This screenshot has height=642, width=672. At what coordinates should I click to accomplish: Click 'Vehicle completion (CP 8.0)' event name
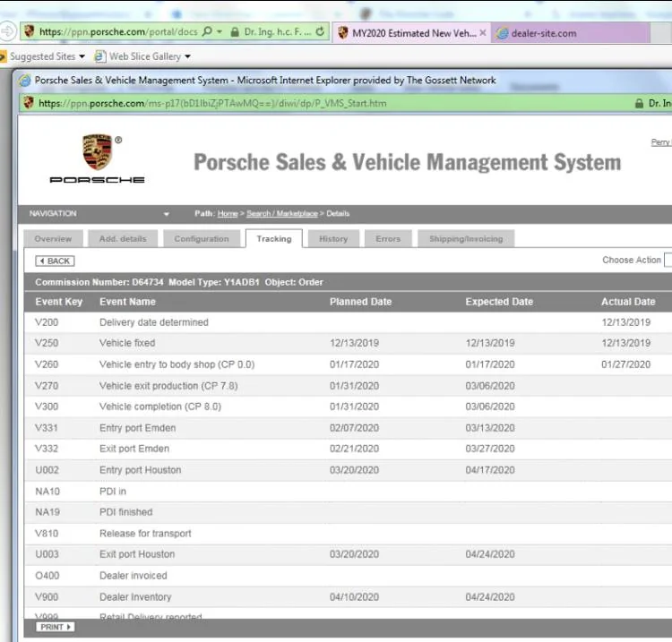[160, 406]
